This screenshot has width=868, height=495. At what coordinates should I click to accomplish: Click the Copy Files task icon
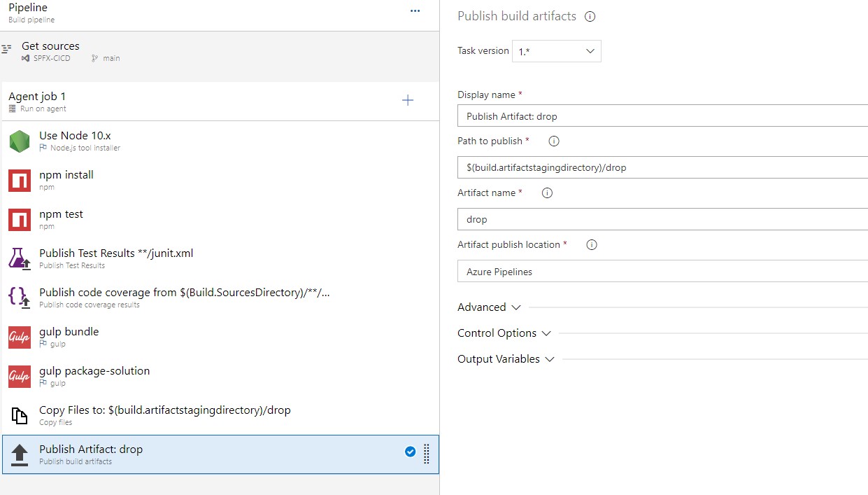click(x=20, y=415)
